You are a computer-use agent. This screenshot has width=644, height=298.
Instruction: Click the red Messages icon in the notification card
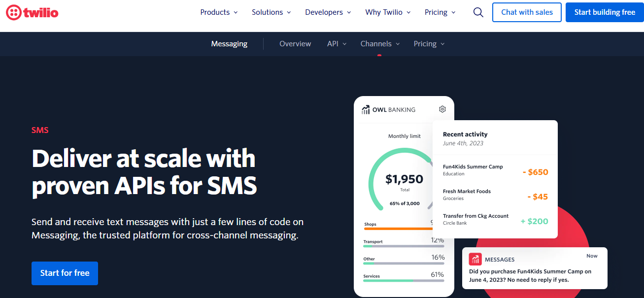(x=475, y=259)
